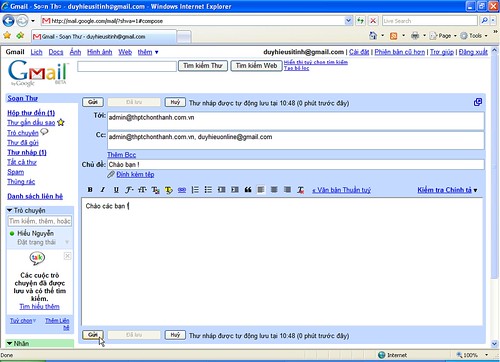Open the font family picker
Screen dimensions: 500x362
tap(129, 190)
